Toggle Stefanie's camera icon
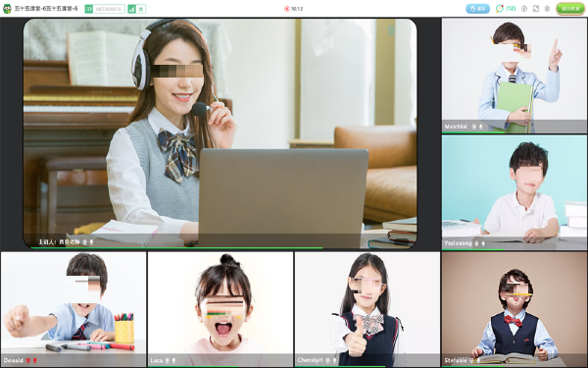588x368 pixels. 471,360
